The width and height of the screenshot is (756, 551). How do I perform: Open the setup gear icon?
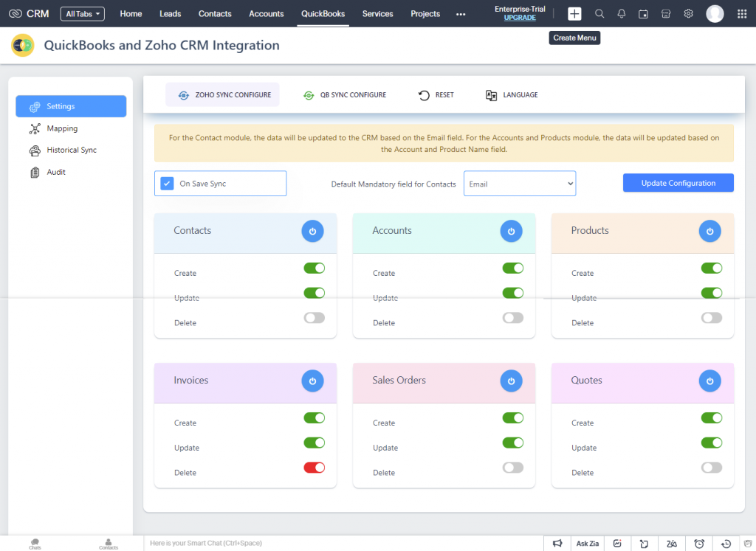pos(689,13)
